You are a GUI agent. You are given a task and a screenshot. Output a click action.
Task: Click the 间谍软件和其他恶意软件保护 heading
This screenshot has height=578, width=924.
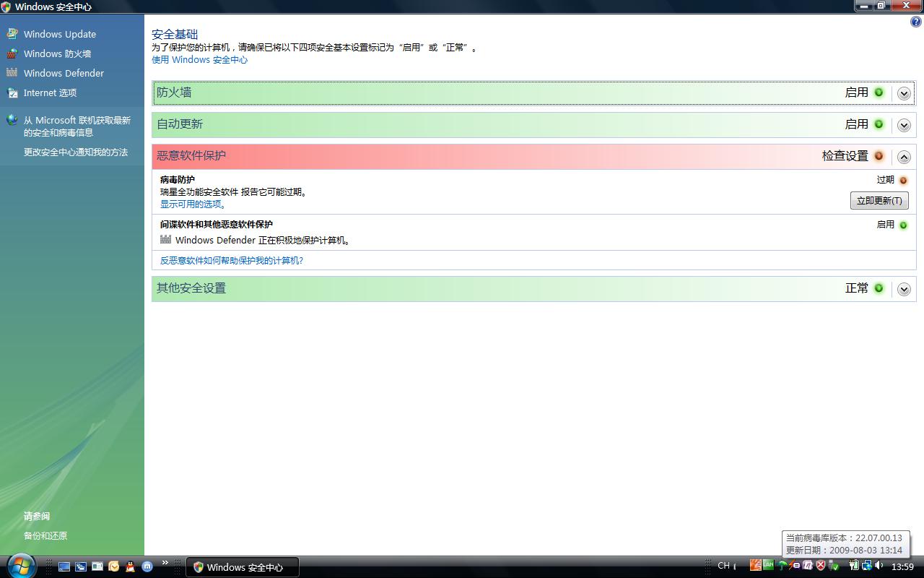coord(217,225)
